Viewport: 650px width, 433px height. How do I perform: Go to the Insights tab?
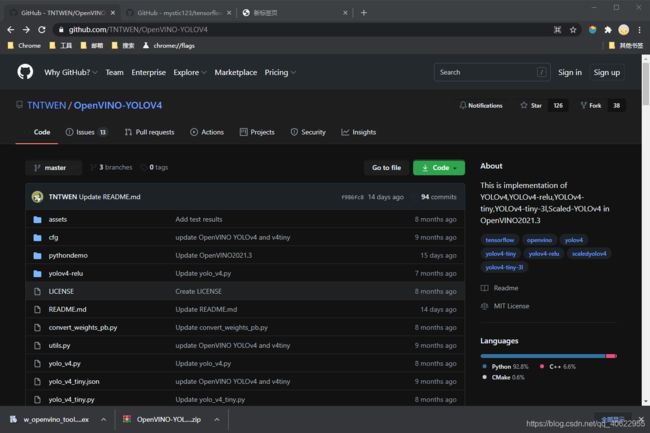358,132
